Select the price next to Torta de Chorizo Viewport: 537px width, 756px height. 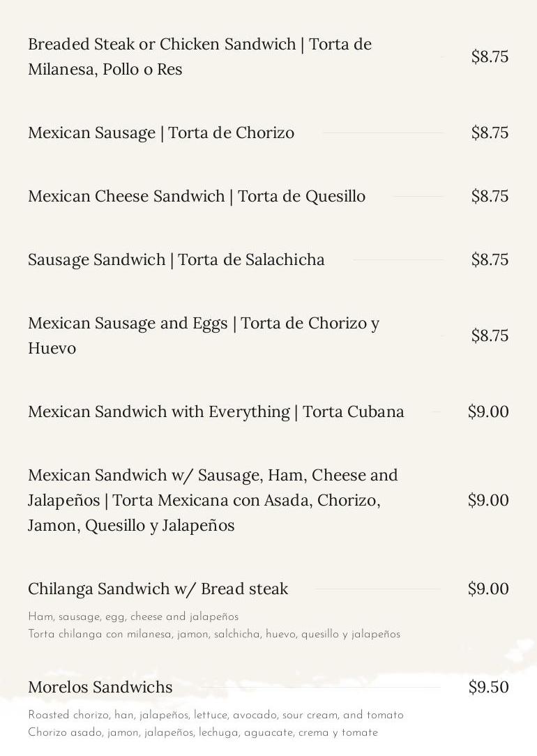click(x=490, y=133)
